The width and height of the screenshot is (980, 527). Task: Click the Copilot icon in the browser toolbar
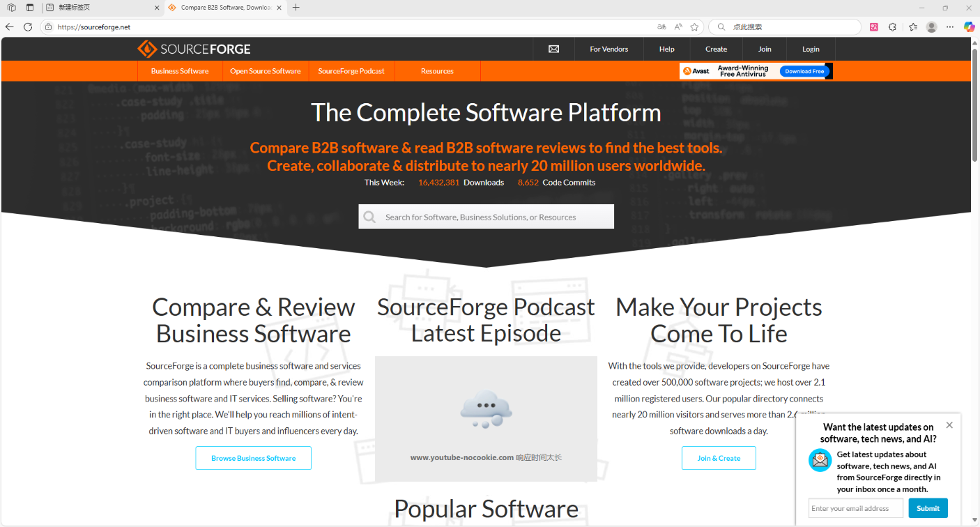tap(969, 26)
